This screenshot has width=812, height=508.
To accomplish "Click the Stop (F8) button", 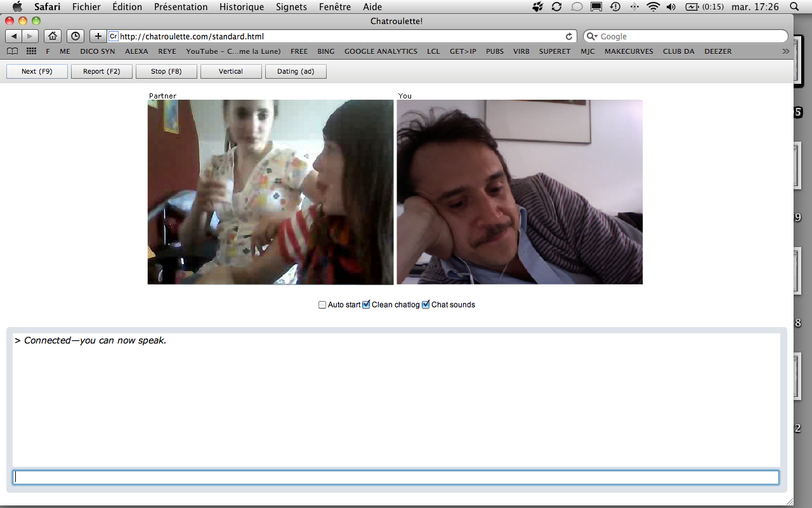I will click(x=166, y=71).
